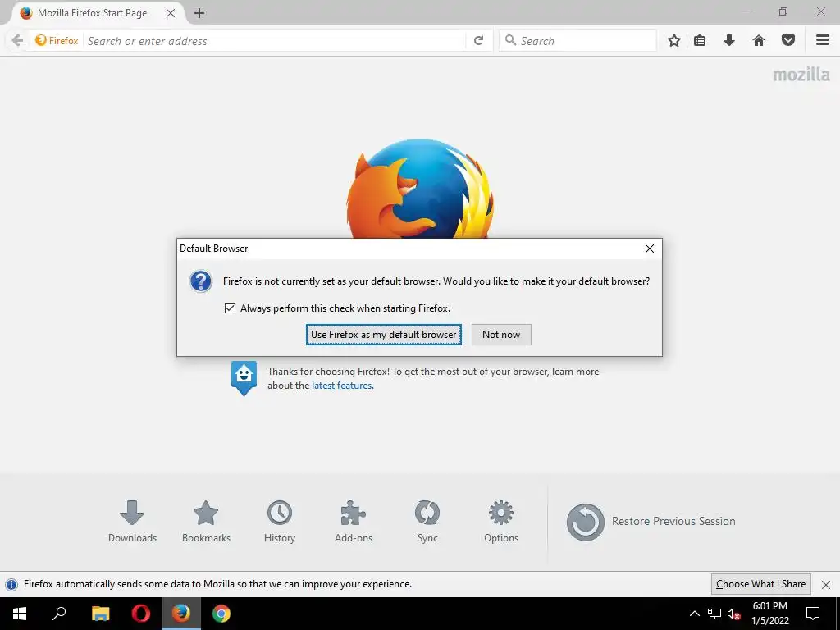Open the Sync shortcut
This screenshot has width=840, height=630.
[x=427, y=522]
